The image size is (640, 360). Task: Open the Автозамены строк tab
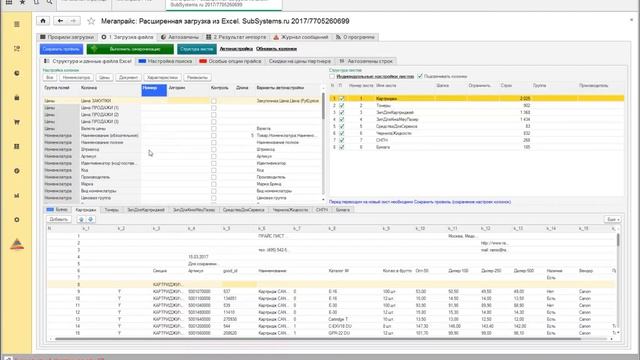(366, 61)
